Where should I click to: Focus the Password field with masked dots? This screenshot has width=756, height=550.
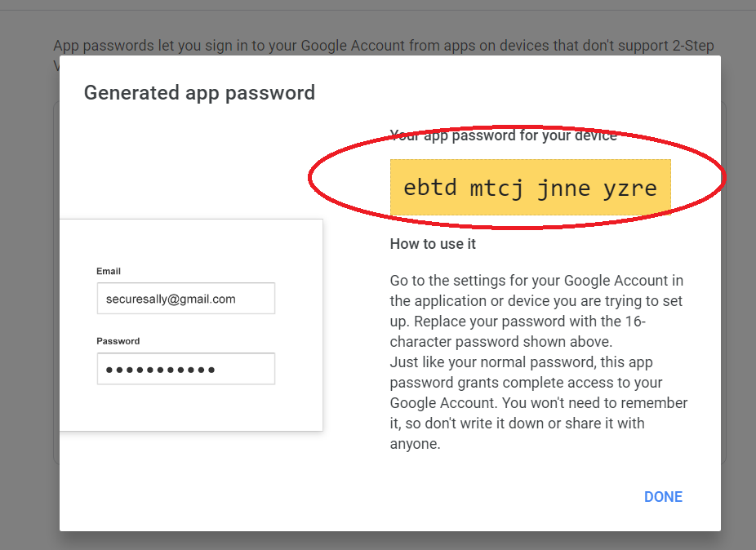[x=185, y=369]
